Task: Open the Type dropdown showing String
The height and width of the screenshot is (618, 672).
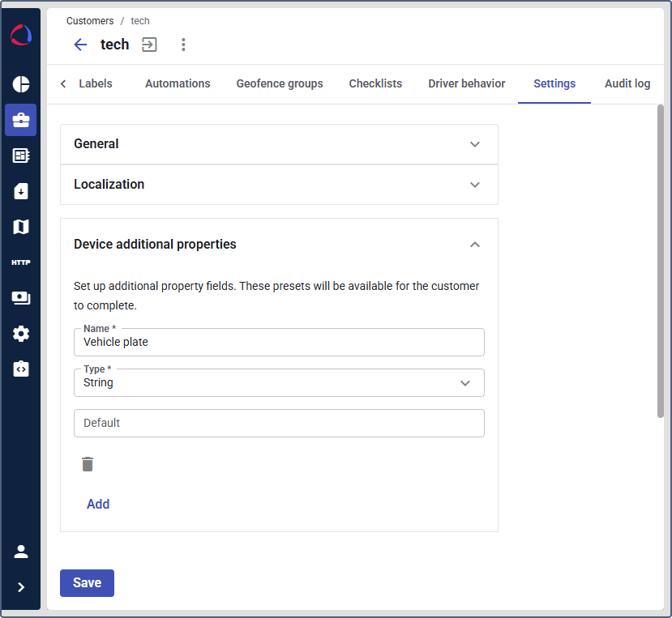Action: (279, 383)
